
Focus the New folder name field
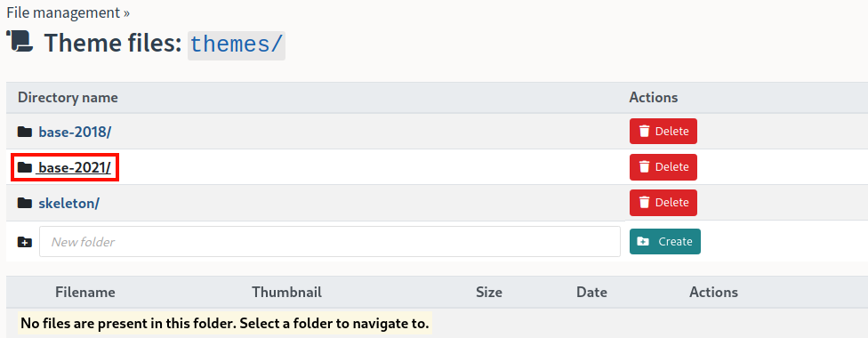coord(329,242)
